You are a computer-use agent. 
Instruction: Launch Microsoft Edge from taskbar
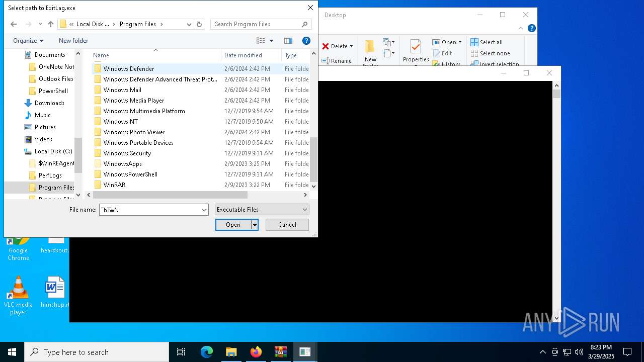pyautogui.click(x=207, y=352)
